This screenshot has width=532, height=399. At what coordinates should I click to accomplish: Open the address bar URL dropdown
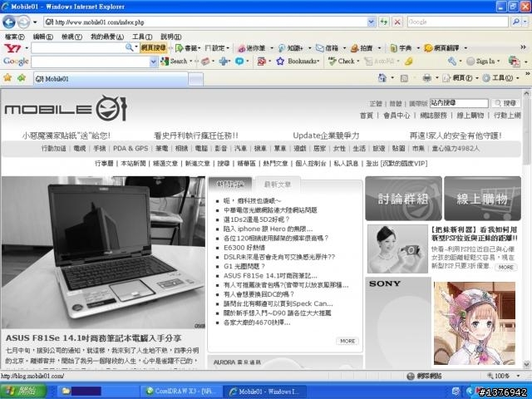point(372,22)
